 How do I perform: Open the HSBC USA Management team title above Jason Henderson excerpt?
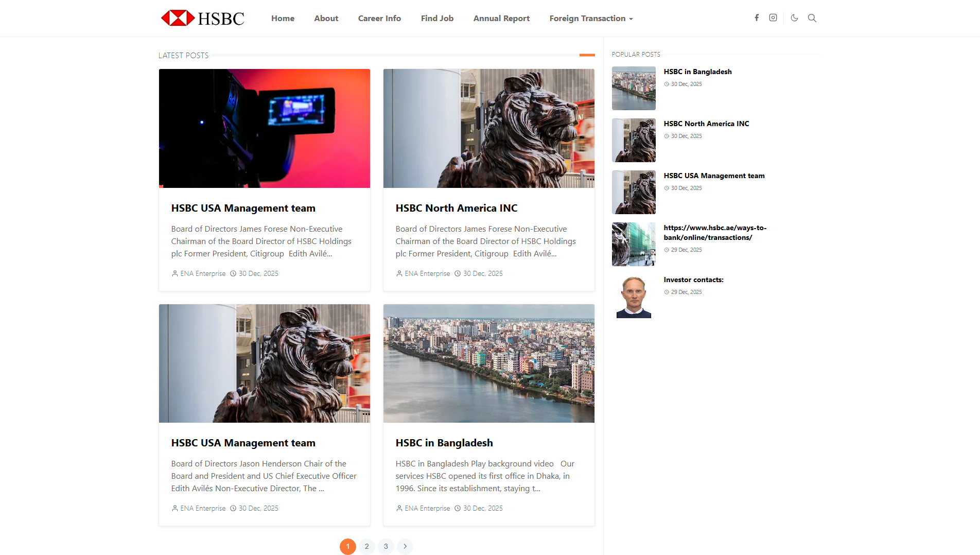243,443
